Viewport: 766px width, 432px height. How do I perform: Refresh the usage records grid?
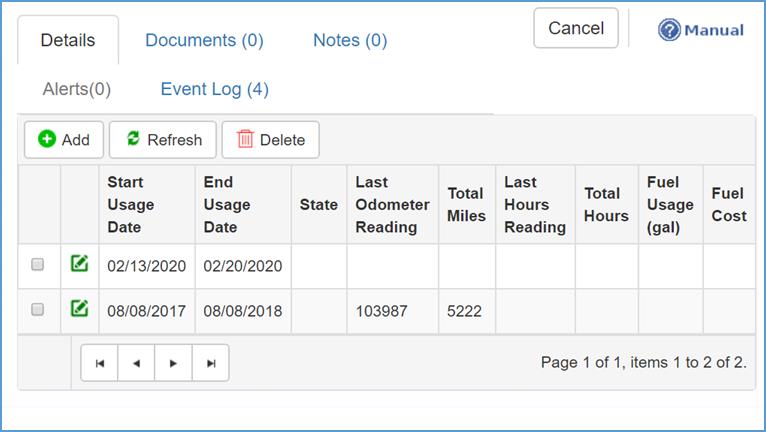point(164,140)
